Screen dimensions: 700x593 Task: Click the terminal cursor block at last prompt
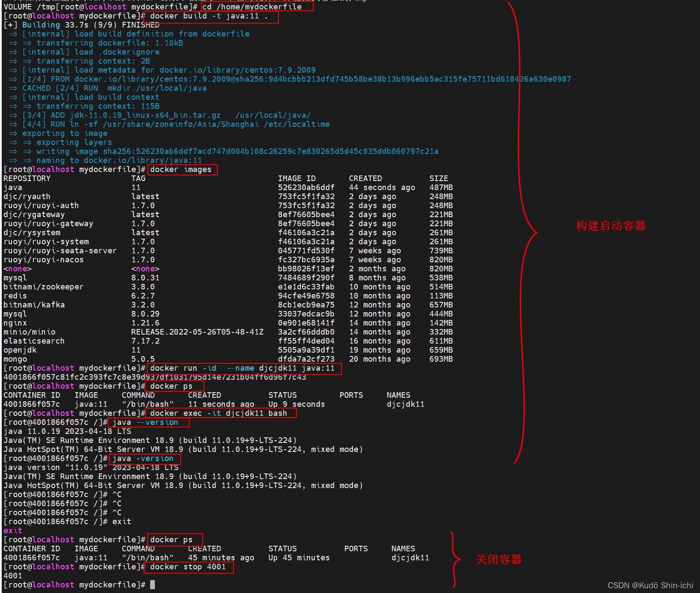click(152, 585)
